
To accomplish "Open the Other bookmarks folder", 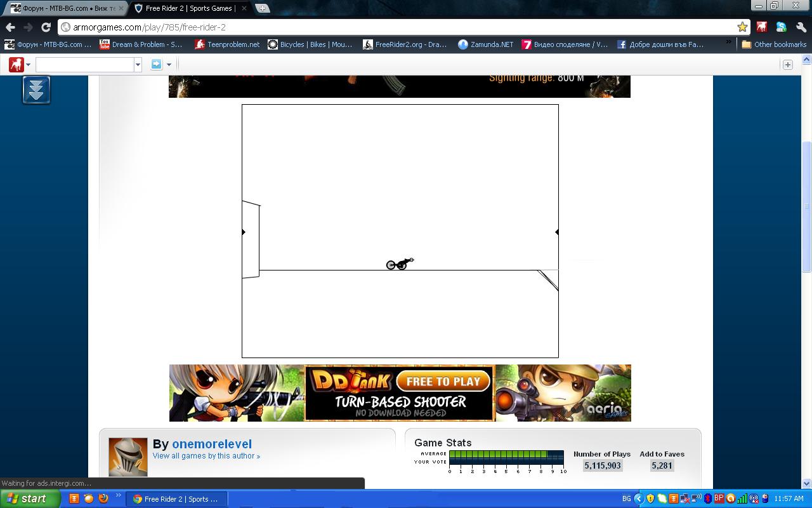I will tap(773, 44).
